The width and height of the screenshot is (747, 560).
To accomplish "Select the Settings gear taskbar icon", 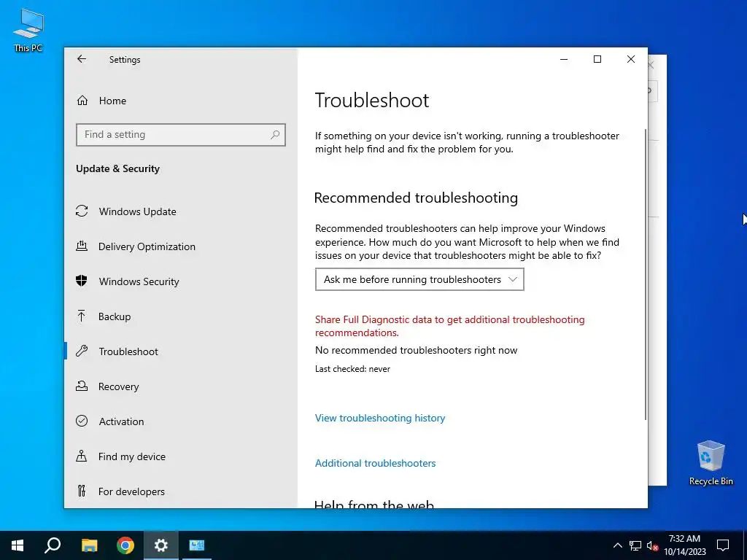I will coord(161,545).
